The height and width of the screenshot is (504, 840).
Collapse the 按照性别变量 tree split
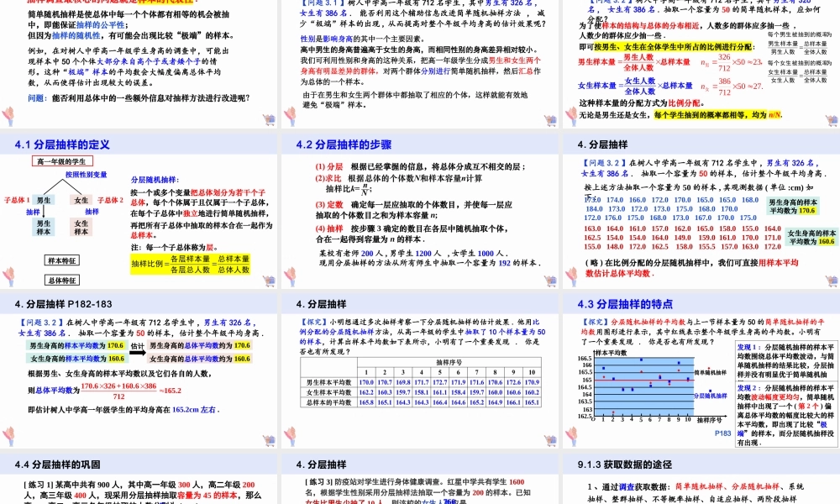coord(87,174)
